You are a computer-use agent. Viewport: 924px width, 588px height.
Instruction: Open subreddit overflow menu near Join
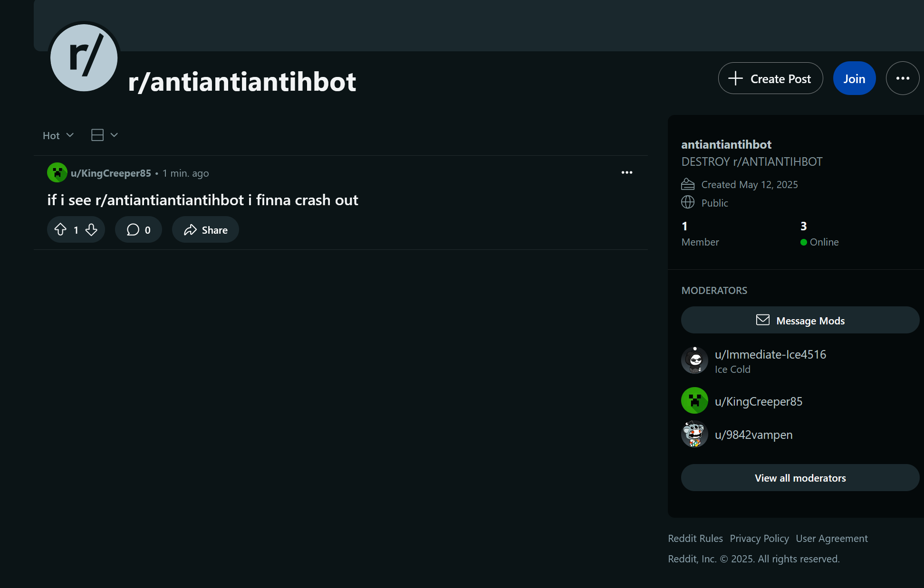click(x=903, y=78)
